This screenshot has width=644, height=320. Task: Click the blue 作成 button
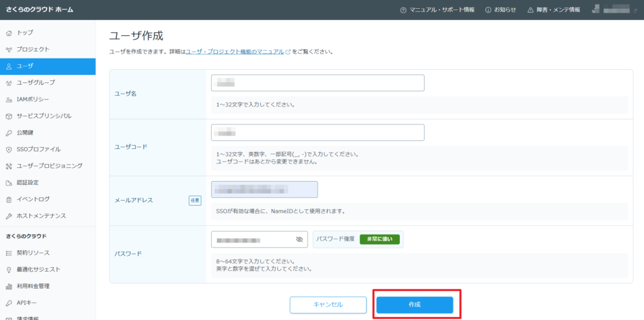[414, 305]
